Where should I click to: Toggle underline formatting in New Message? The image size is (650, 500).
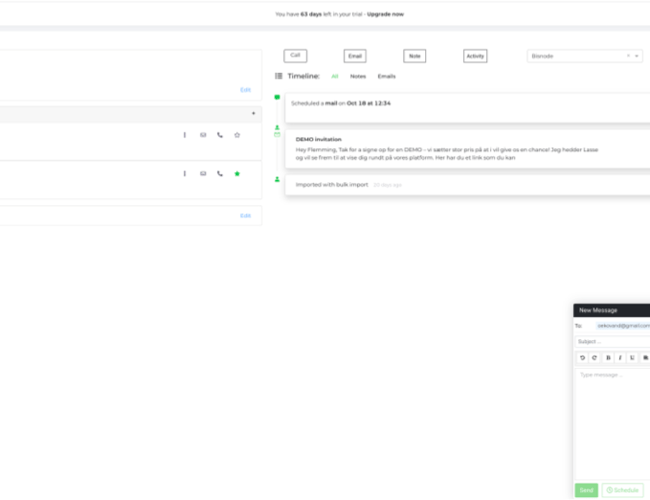pos(632,357)
